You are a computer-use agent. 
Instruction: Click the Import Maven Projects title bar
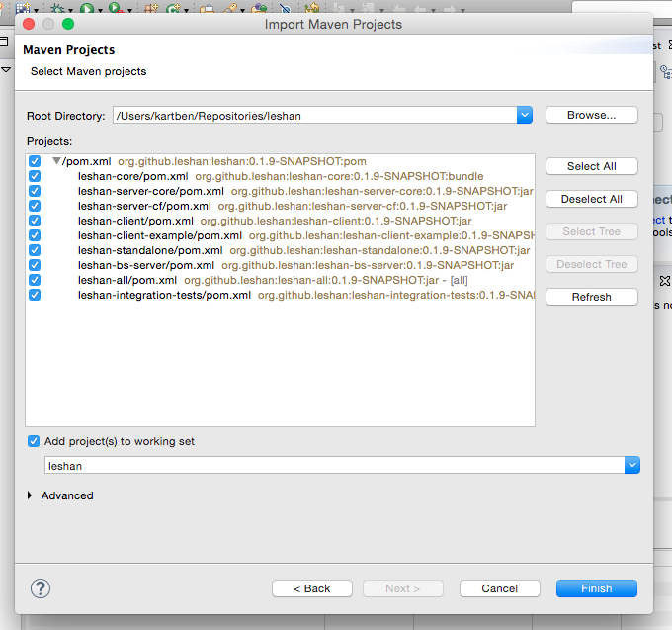(333, 24)
